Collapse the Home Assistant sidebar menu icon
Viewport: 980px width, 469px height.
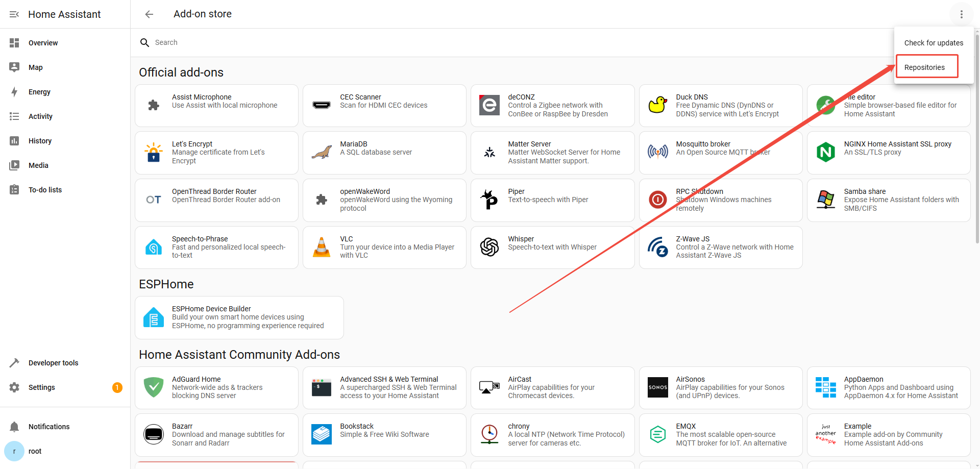tap(14, 14)
